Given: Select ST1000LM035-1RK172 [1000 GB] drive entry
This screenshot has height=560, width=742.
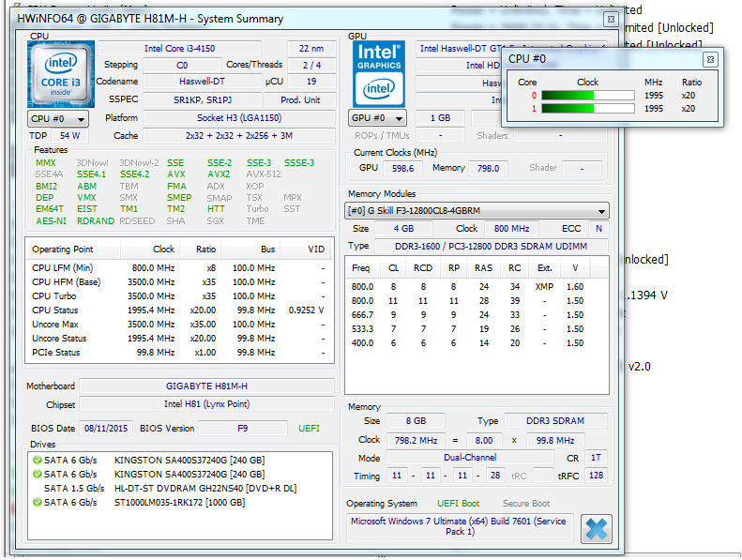Looking at the screenshot, I should click(x=180, y=503).
